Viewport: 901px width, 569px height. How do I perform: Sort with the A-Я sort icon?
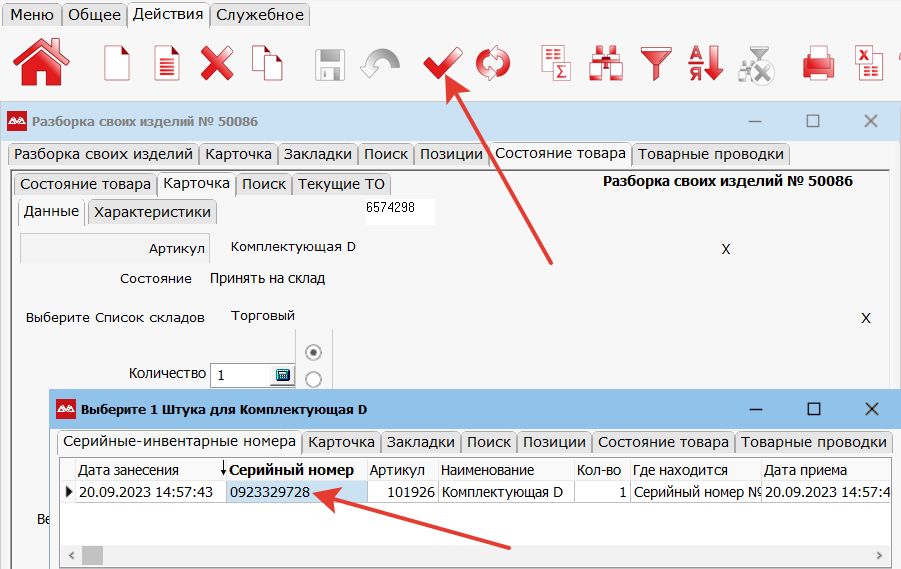pos(705,63)
